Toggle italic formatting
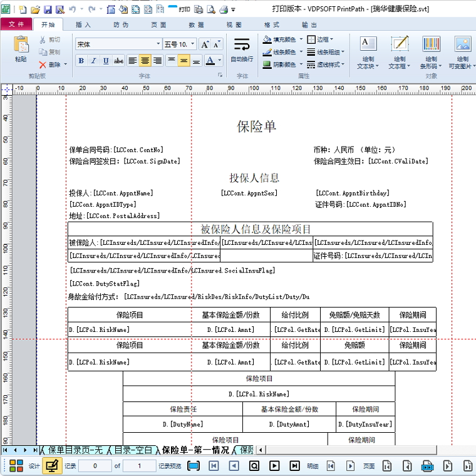The height and width of the screenshot is (476, 476). (x=93, y=61)
